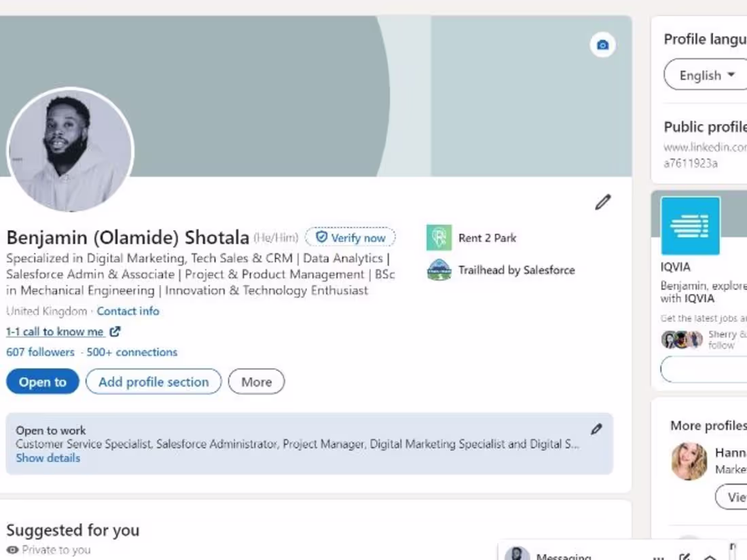This screenshot has width=747, height=560.
Task: Open the Contact info link
Action: pos(128,312)
